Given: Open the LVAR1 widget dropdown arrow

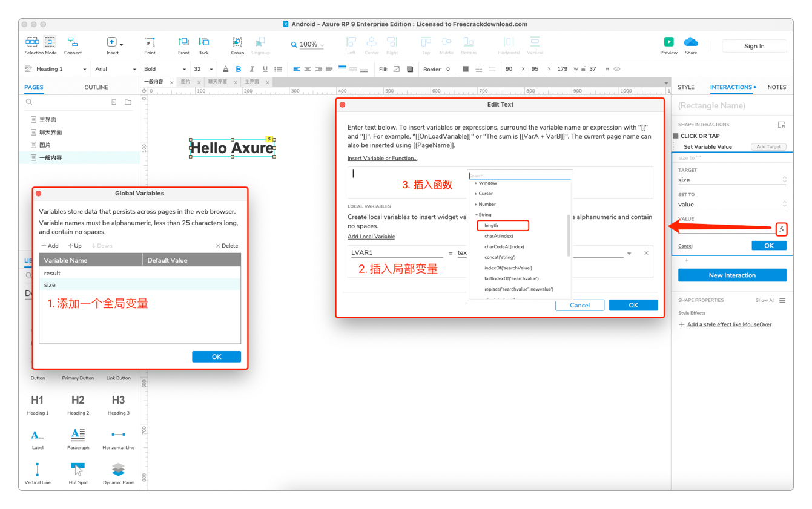Looking at the screenshot, I should click(x=629, y=253).
